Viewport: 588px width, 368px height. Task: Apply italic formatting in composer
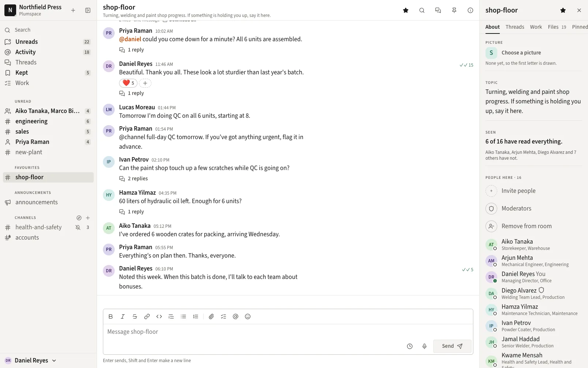pyautogui.click(x=123, y=316)
